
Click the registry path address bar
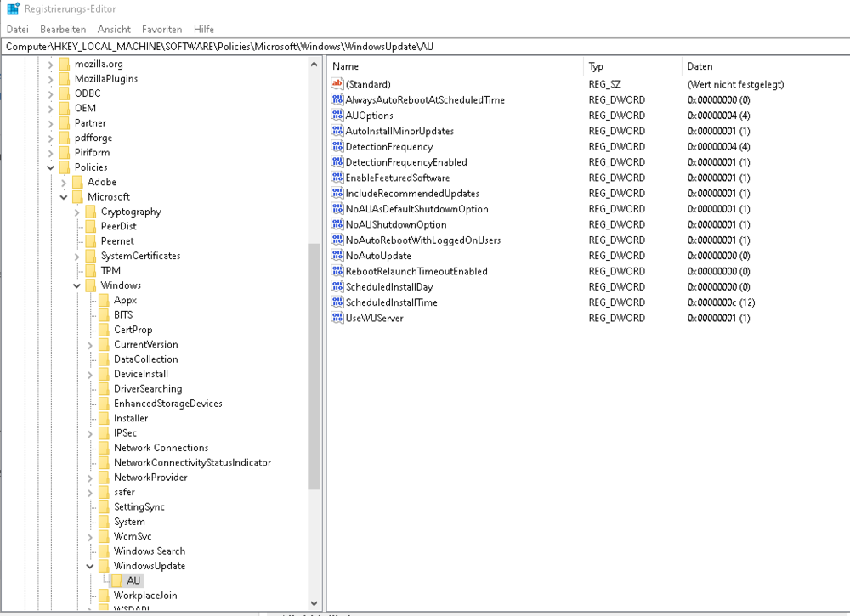tap(425, 47)
